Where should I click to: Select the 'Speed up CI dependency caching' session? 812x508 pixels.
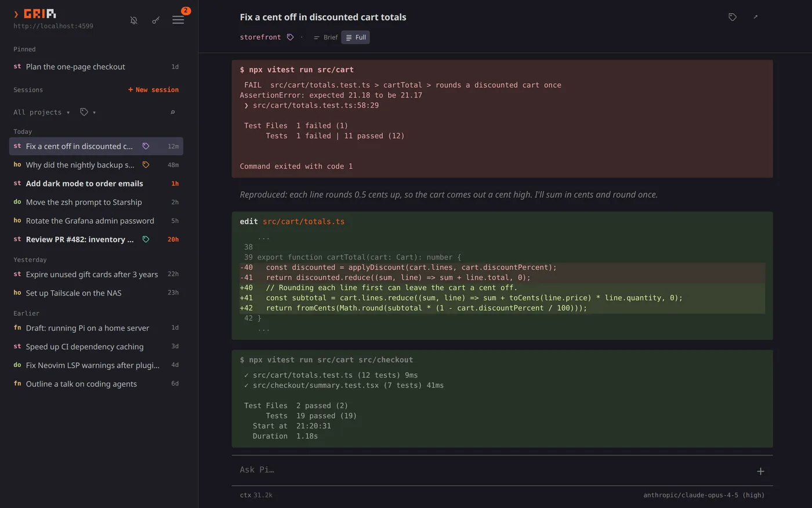(96, 347)
